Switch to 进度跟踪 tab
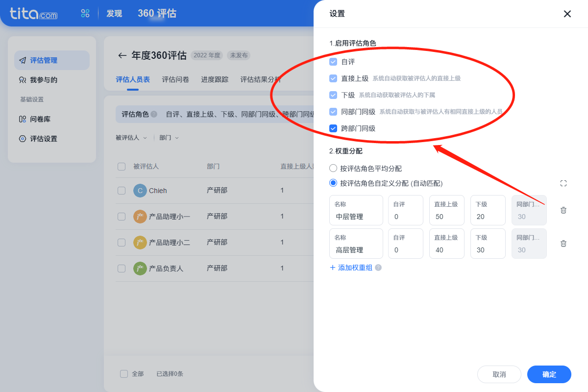Image resolution: width=588 pixels, height=392 pixels. tap(215, 79)
